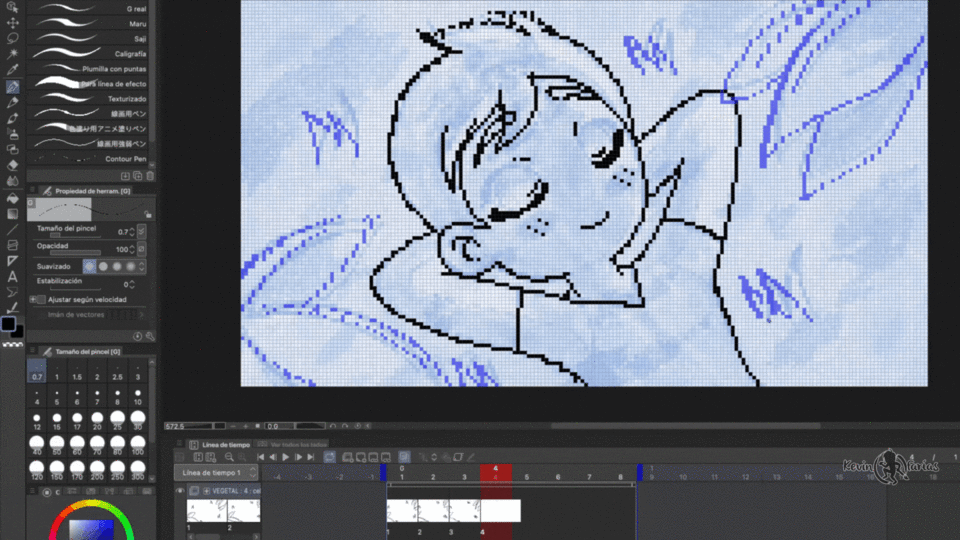Open brush size panel menu icon
The width and height of the screenshot is (960, 540).
(x=32, y=351)
